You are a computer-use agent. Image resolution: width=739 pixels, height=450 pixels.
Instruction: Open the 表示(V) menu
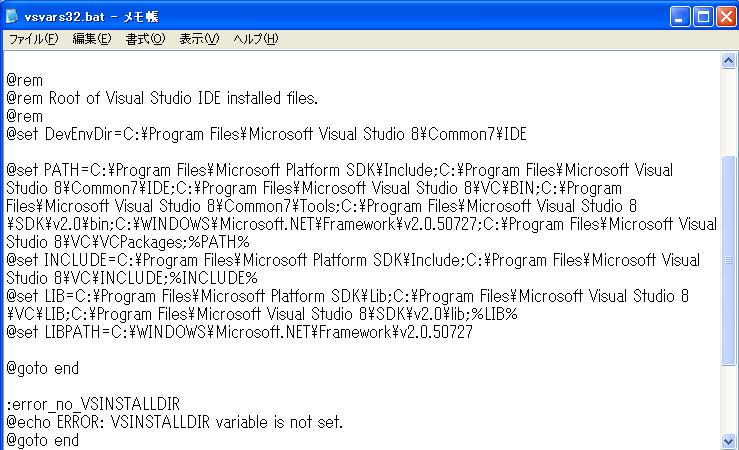(199, 39)
